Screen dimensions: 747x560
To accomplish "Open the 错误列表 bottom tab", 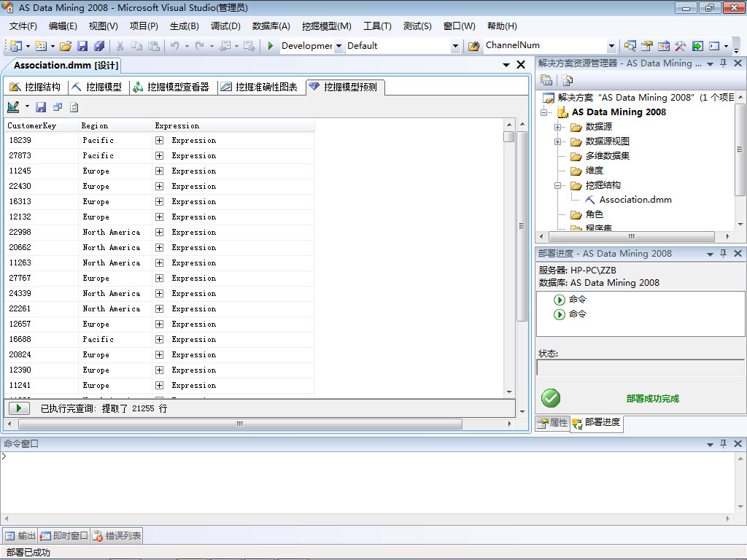I will pos(117,536).
